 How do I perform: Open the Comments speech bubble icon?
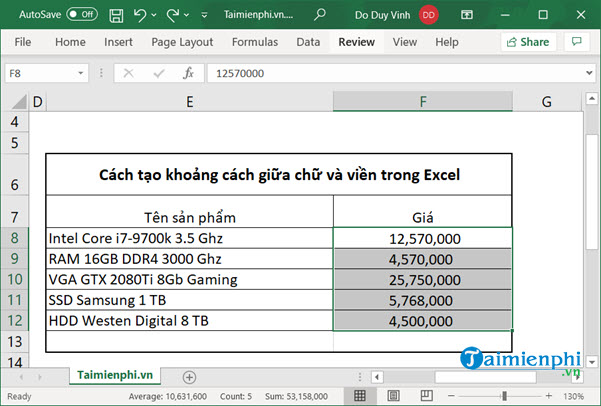pyautogui.click(x=576, y=41)
